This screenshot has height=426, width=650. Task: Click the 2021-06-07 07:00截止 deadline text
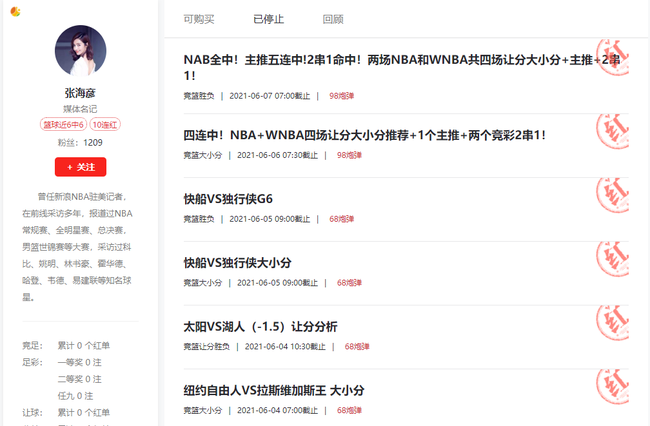pos(270,96)
